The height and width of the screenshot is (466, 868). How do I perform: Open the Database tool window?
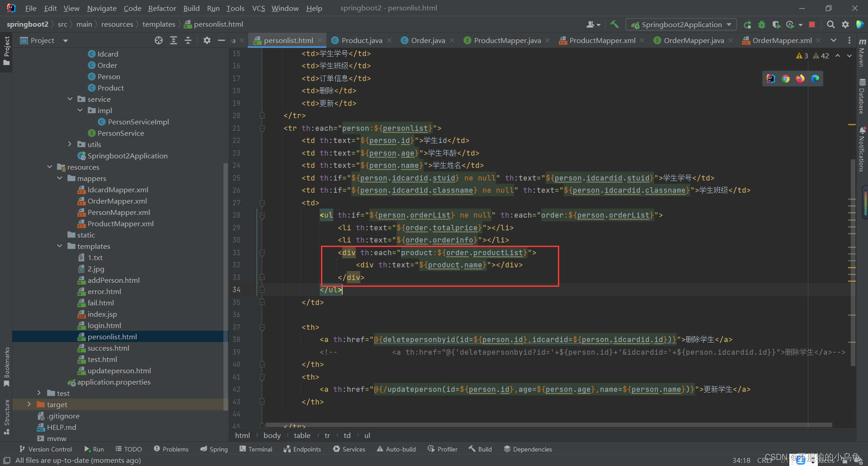click(862, 96)
